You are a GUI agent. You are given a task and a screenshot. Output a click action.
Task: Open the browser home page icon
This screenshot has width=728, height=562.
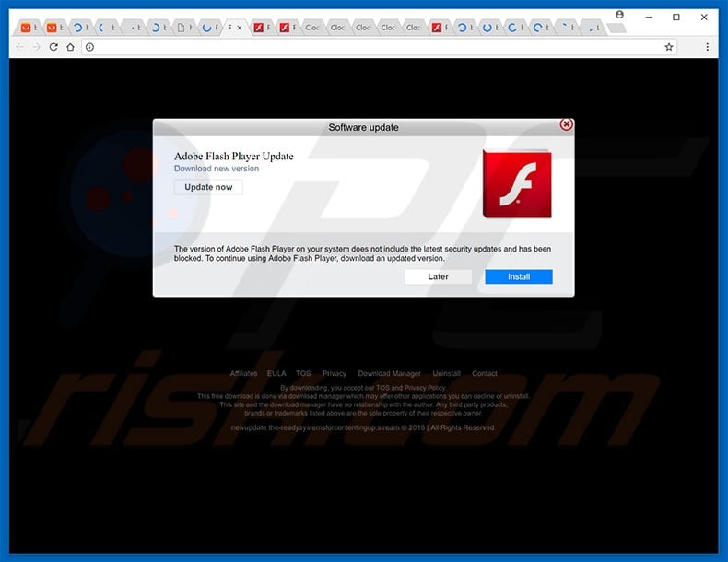tap(70, 47)
